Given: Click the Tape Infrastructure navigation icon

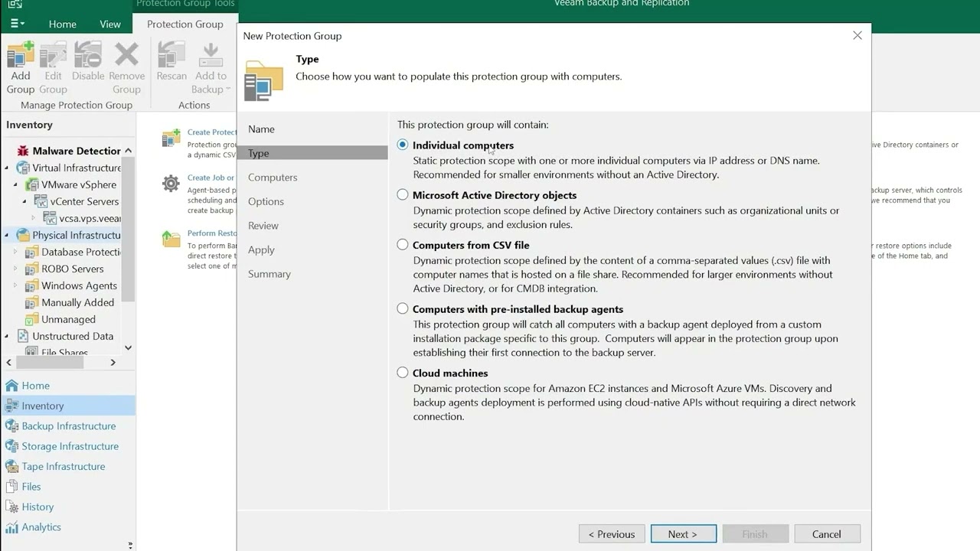Looking at the screenshot, I should pyautogui.click(x=11, y=466).
